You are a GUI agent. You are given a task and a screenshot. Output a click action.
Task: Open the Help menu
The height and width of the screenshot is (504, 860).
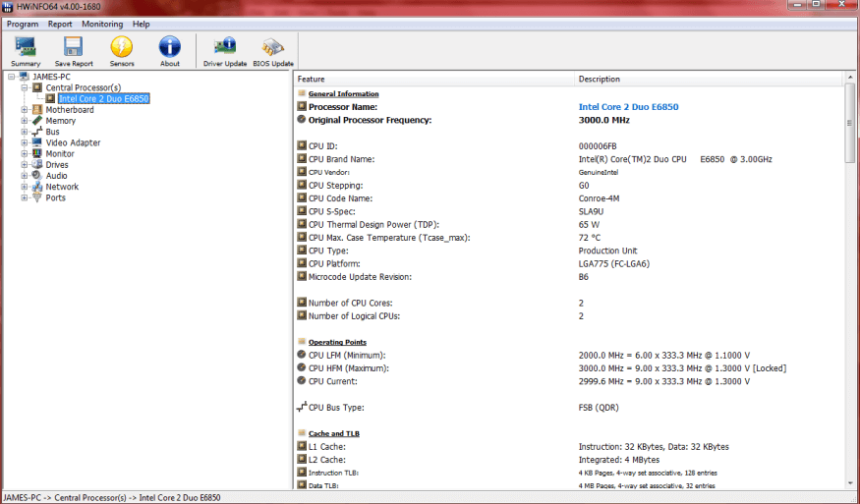click(141, 25)
